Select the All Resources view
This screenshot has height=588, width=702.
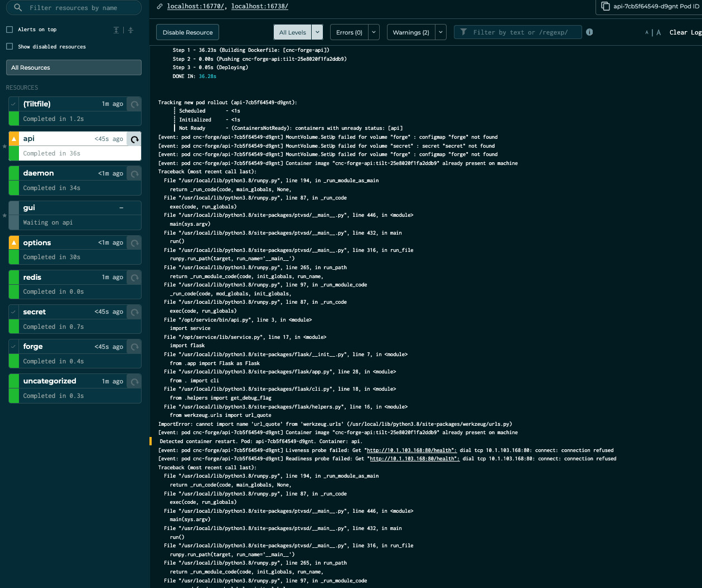coord(74,67)
